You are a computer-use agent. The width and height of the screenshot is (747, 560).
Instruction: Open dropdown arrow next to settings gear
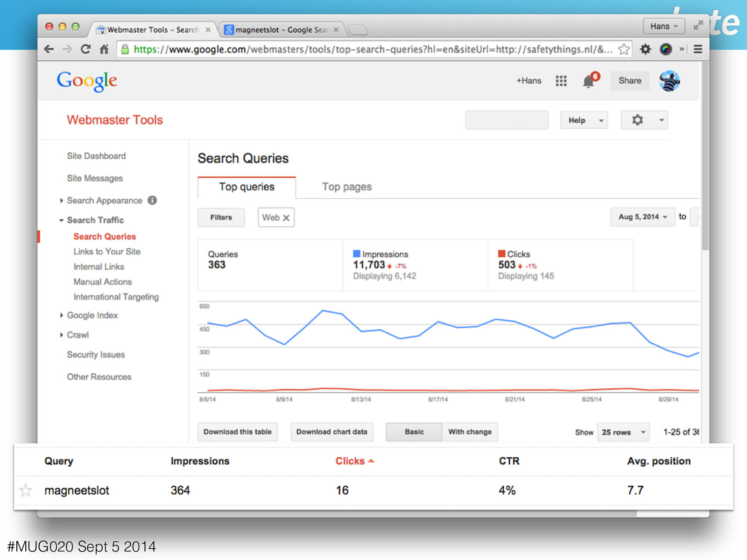tap(661, 120)
